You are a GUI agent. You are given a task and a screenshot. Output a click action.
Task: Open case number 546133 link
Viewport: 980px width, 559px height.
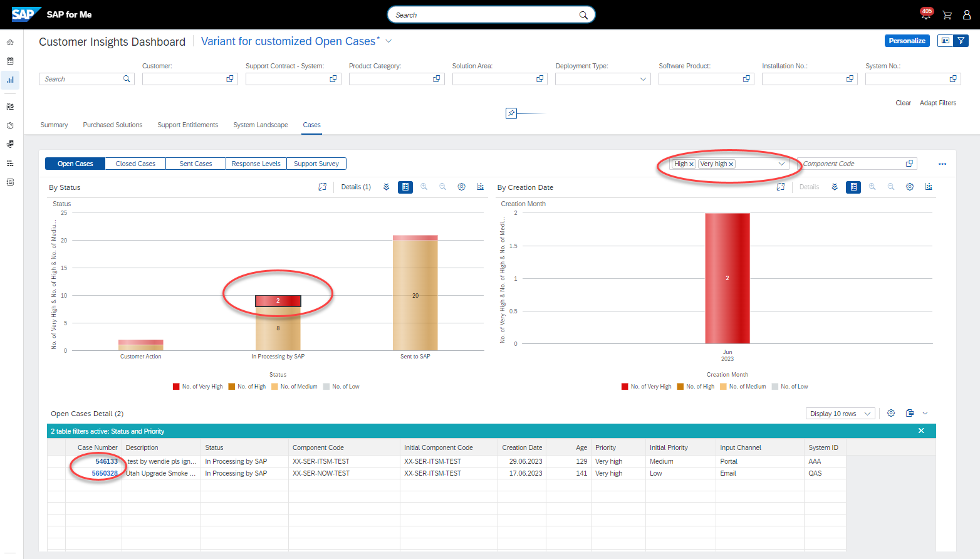pos(107,461)
